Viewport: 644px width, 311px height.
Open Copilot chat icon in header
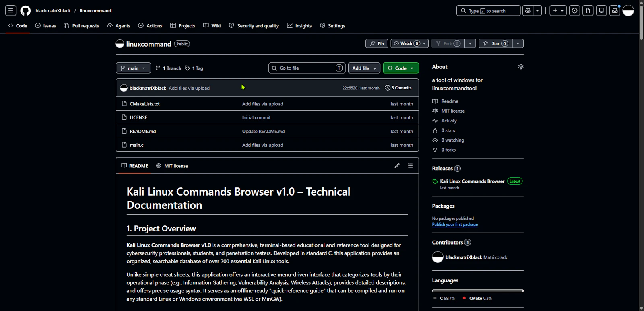(528, 11)
